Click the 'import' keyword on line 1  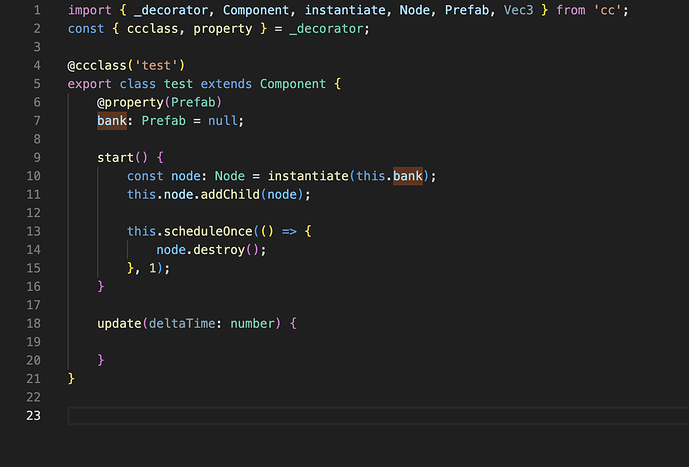point(90,10)
